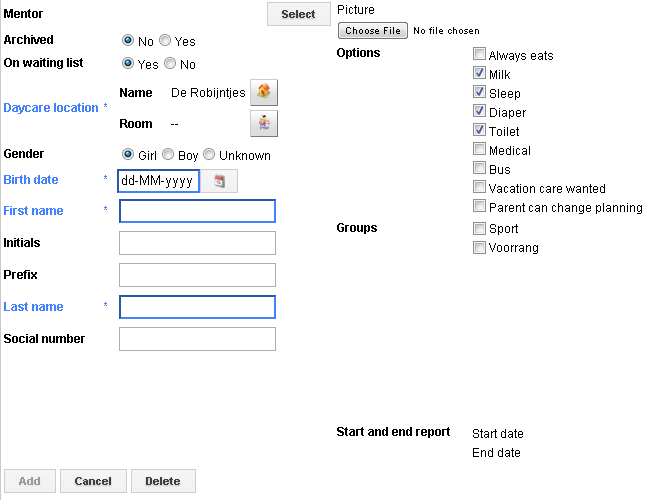The height and width of the screenshot is (500, 664).
Task: Click the Cancel button
Action: click(93, 481)
